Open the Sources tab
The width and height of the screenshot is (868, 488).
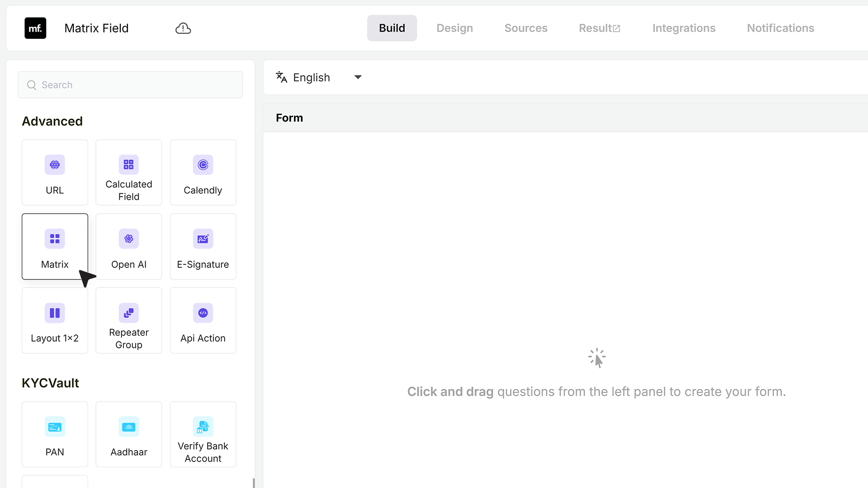[x=526, y=28]
